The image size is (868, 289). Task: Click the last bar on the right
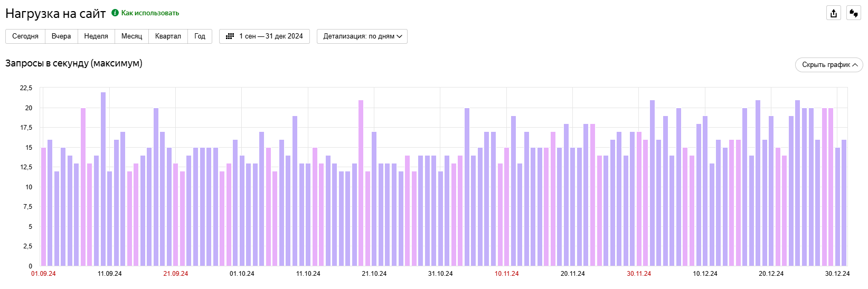(844, 203)
